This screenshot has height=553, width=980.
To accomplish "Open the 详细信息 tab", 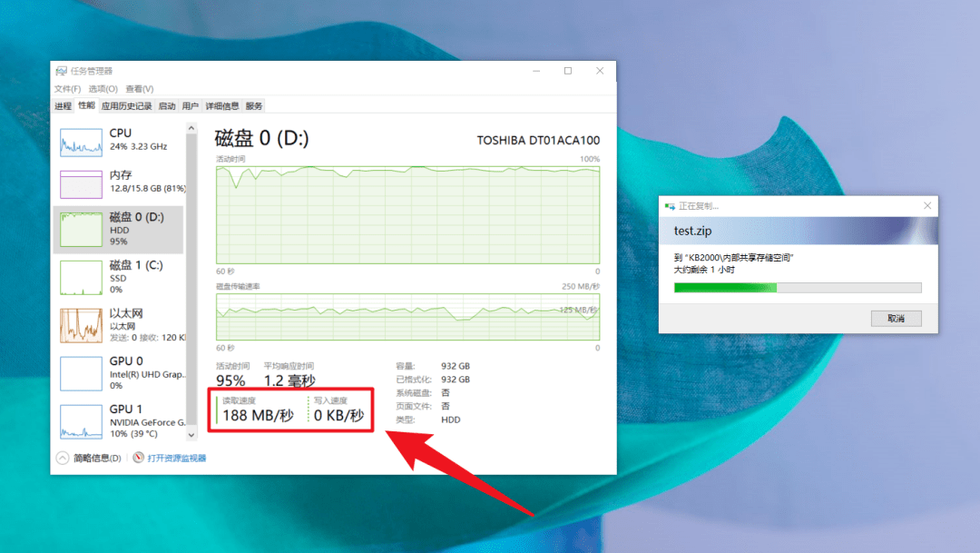I will point(221,105).
